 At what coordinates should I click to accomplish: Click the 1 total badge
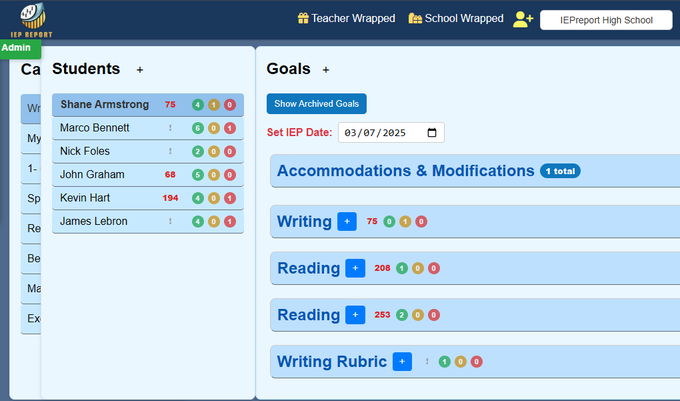pos(560,171)
